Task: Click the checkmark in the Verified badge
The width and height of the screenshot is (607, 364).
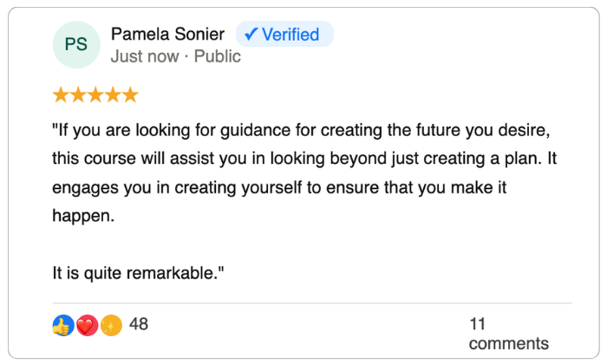Action: click(251, 35)
